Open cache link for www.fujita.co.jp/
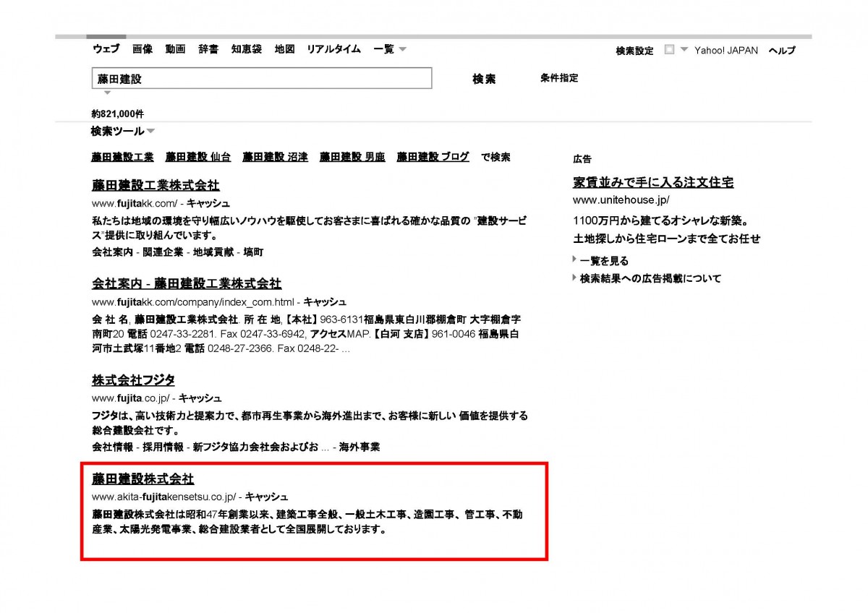The height and width of the screenshot is (613, 868). click(200, 398)
